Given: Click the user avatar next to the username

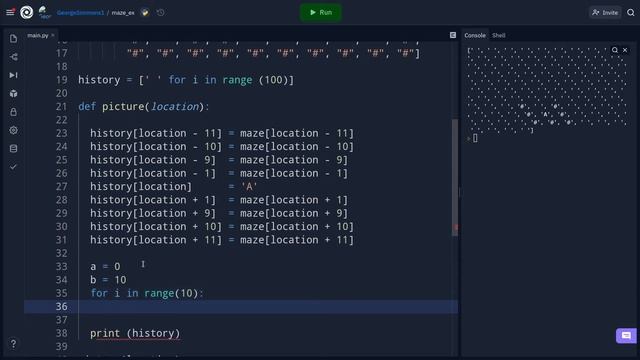Looking at the screenshot, I should point(44,12).
